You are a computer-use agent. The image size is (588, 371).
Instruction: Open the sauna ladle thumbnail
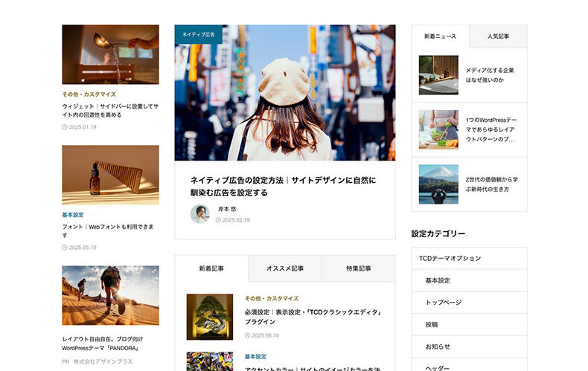111,54
